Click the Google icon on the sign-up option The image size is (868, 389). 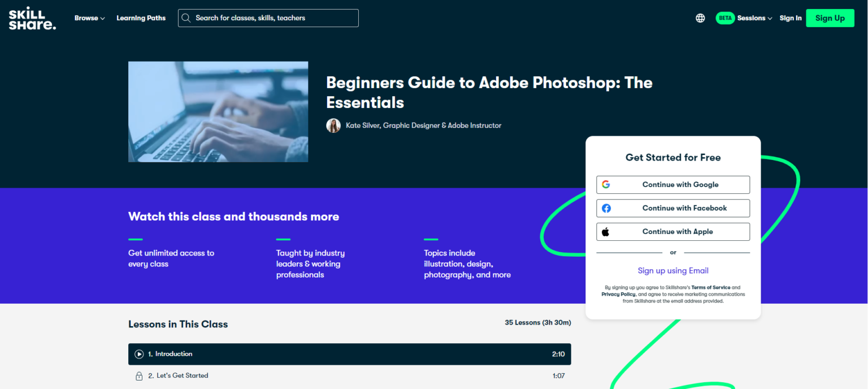point(606,184)
